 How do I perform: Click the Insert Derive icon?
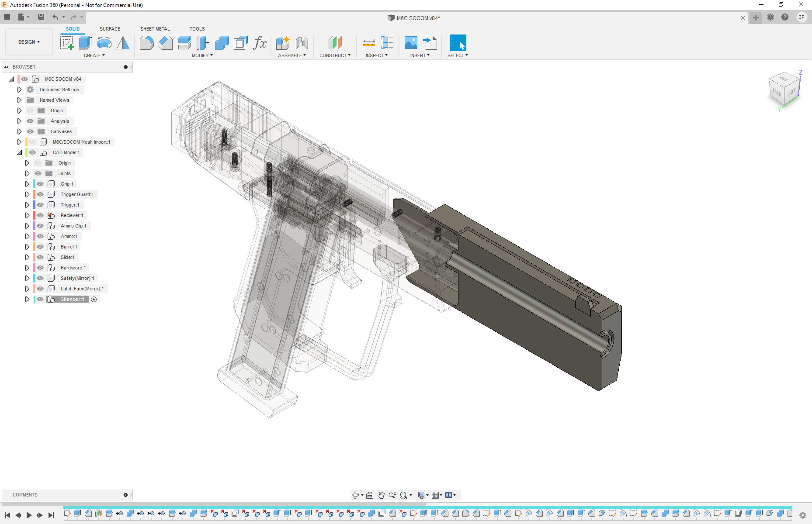[x=430, y=43]
